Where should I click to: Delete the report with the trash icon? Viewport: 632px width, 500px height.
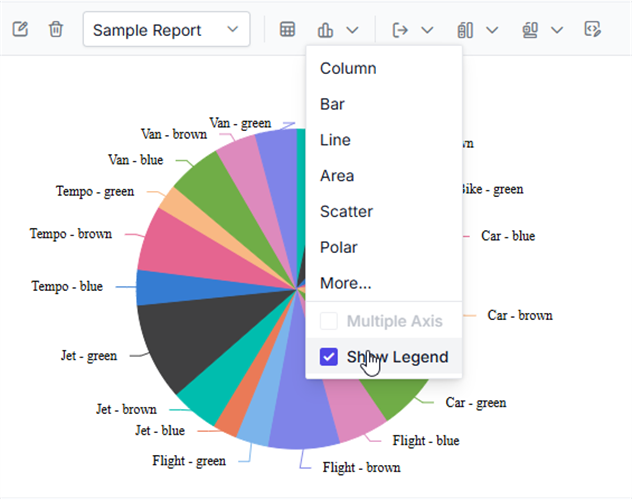[56, 29]
